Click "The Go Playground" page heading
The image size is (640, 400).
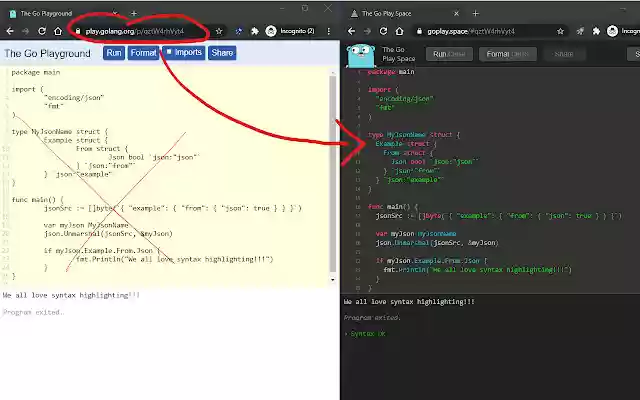[x=47, y=53]
